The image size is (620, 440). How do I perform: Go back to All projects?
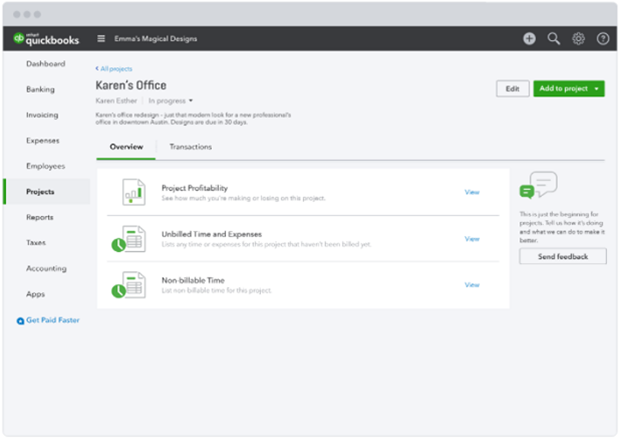pos(114,69)
